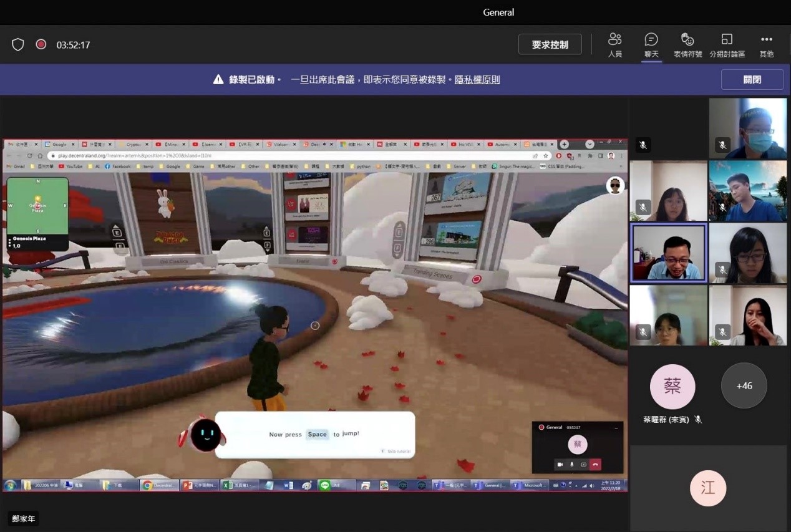Click the Windows Start button

(11, 485)
